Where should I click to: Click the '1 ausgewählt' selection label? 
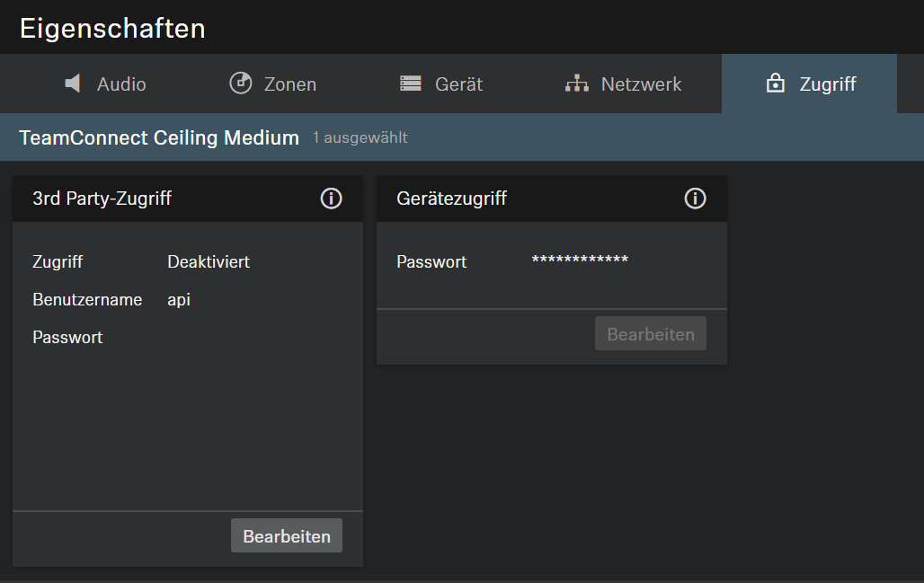[360, 138]
